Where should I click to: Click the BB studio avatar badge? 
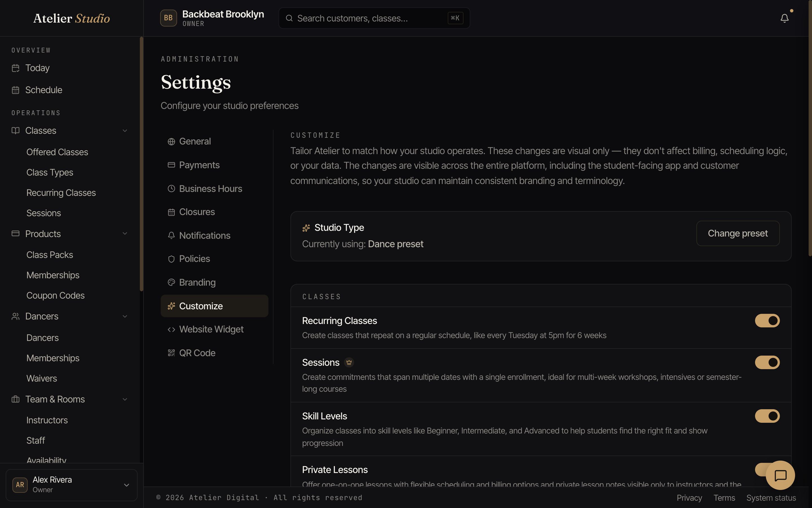click(168, 18)
